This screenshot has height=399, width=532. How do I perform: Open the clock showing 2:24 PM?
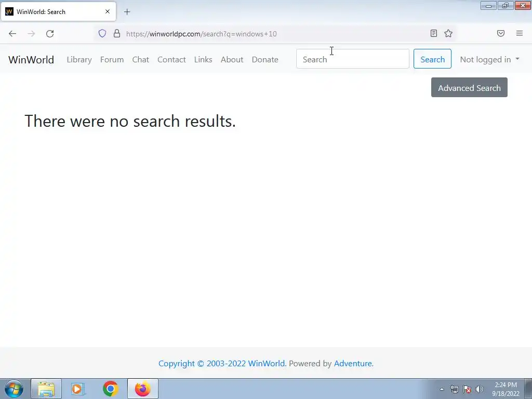point(506,389)
